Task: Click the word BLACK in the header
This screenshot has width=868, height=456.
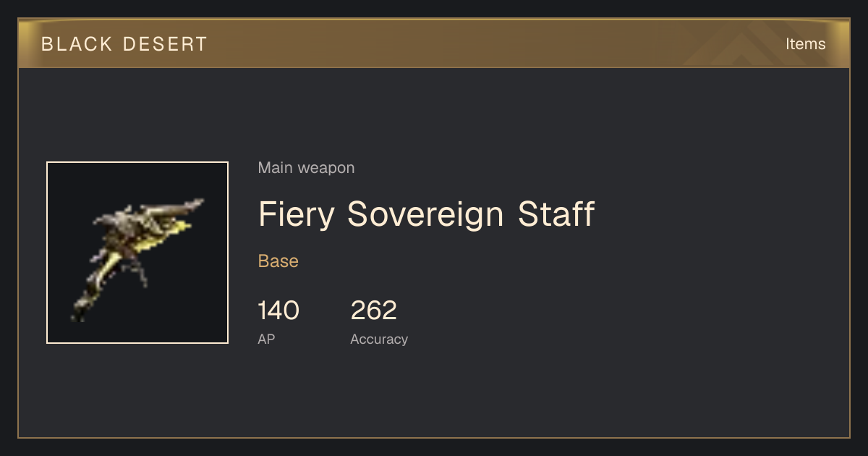Action: coord(76,44)
